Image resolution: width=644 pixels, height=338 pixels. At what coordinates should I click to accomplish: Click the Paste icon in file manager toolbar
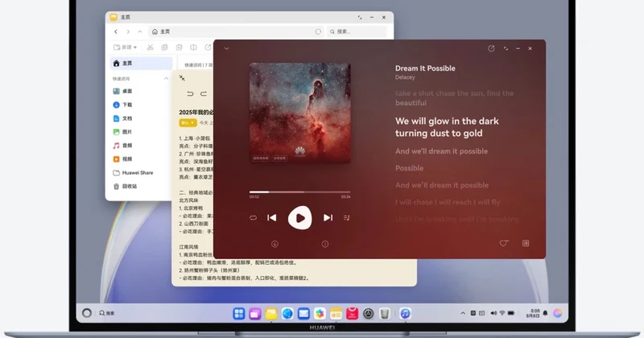tap(179, 47)
